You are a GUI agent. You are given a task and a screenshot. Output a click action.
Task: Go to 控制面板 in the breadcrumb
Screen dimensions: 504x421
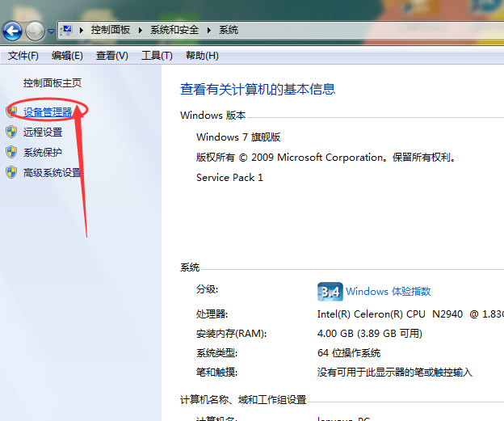[x=110, y=30]
